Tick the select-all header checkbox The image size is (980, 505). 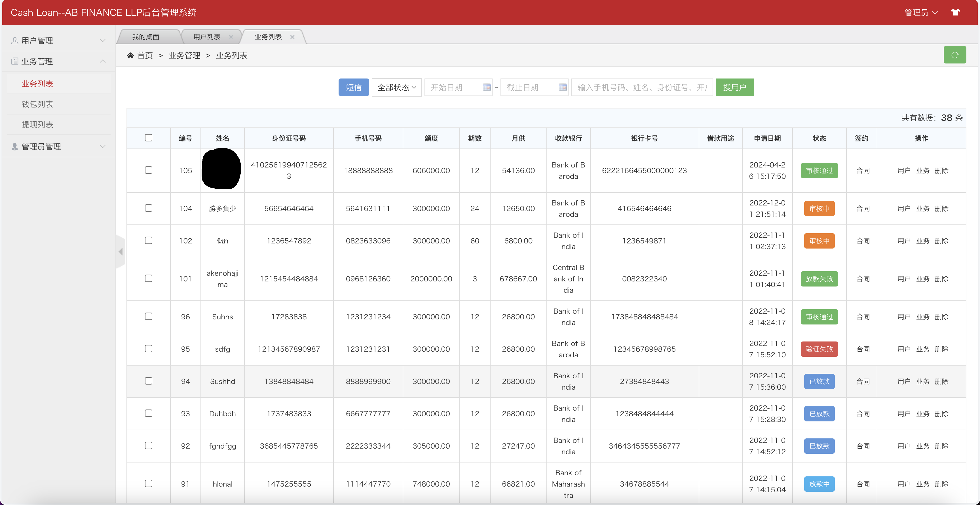point(148,138)
